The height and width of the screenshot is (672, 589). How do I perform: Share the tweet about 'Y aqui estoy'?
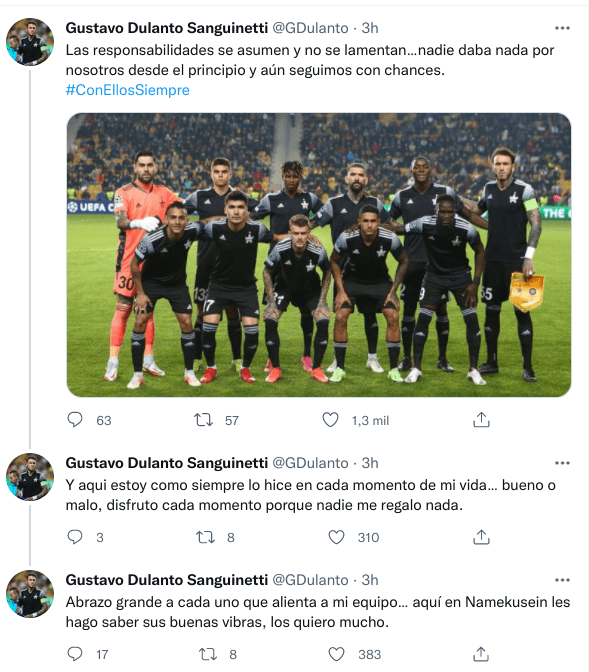coord(481,537)
